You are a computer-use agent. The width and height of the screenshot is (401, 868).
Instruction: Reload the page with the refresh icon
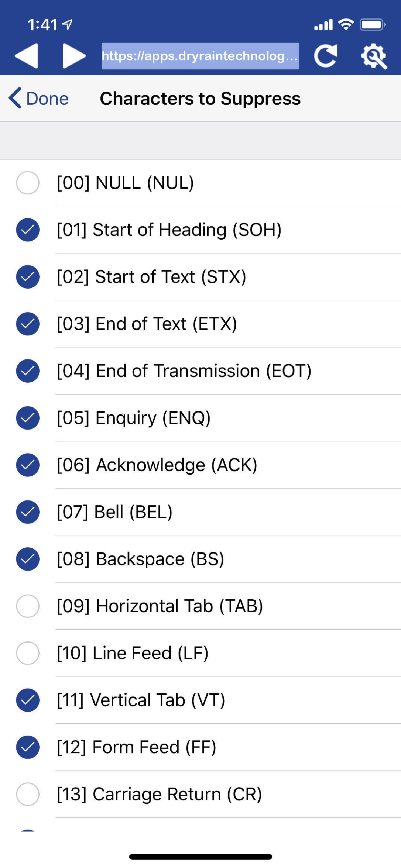click(325, 56)
